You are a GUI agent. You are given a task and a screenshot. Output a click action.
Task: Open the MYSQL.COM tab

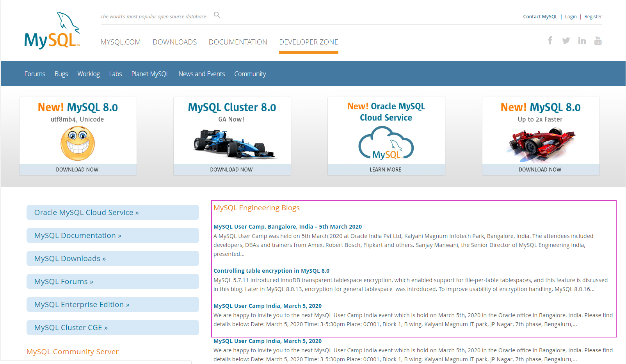tap(121, 42)
